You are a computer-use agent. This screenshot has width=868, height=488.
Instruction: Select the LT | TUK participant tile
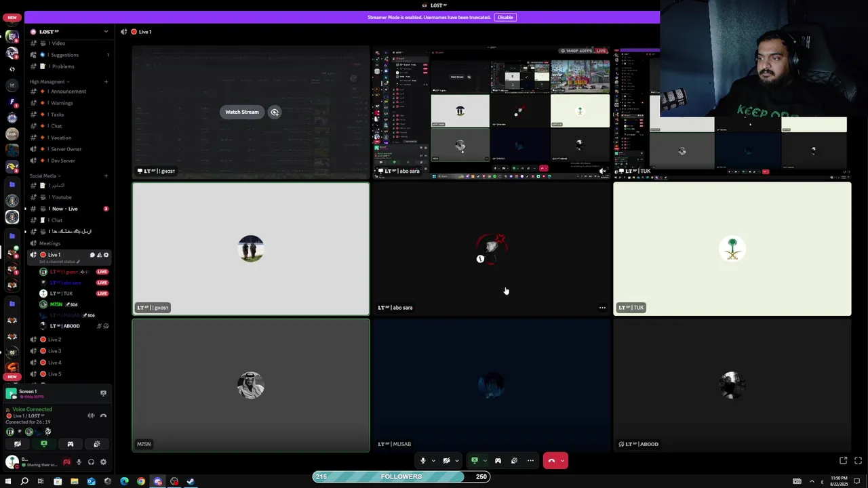732,249
